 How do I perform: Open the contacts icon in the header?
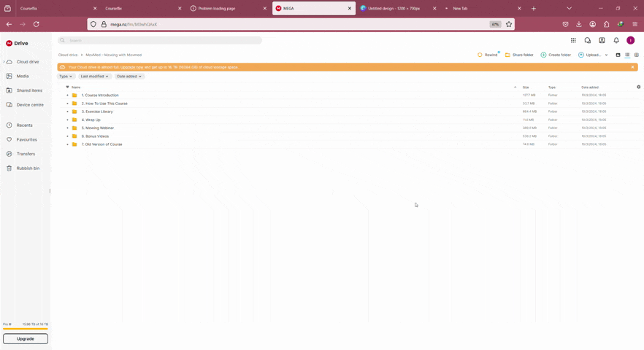(x=602, y=40)
